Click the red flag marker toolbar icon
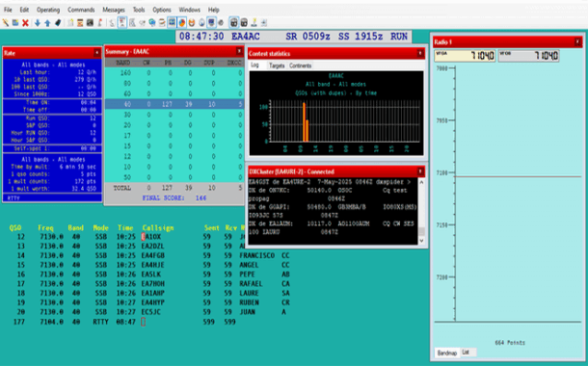The image size is (588, 366). (100, 23)
